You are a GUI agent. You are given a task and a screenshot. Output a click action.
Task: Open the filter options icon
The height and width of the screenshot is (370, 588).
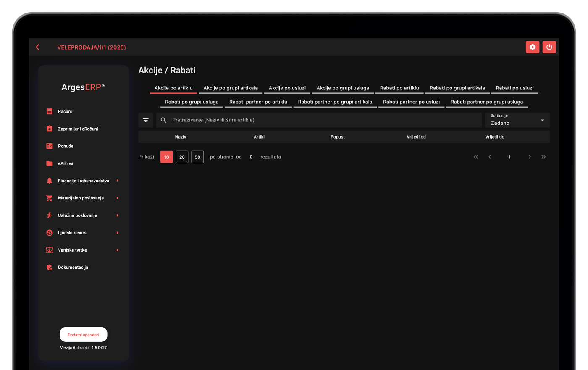pyautogui.click(x=146, y=120)
